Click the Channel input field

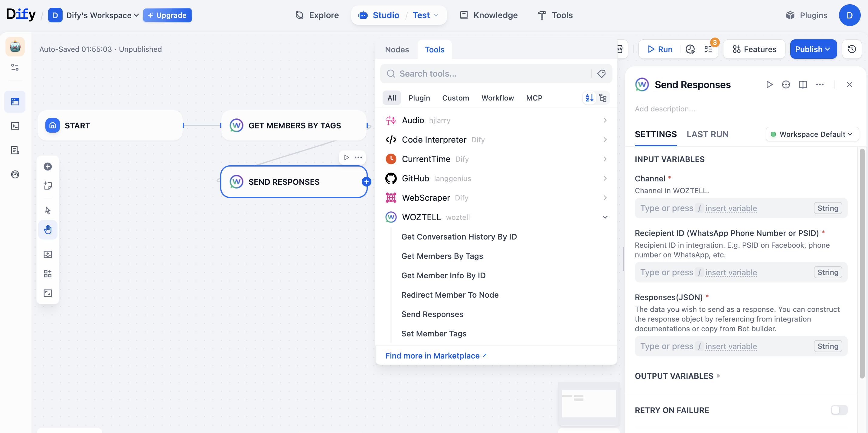pyautogui.click(x=724, y=208)
